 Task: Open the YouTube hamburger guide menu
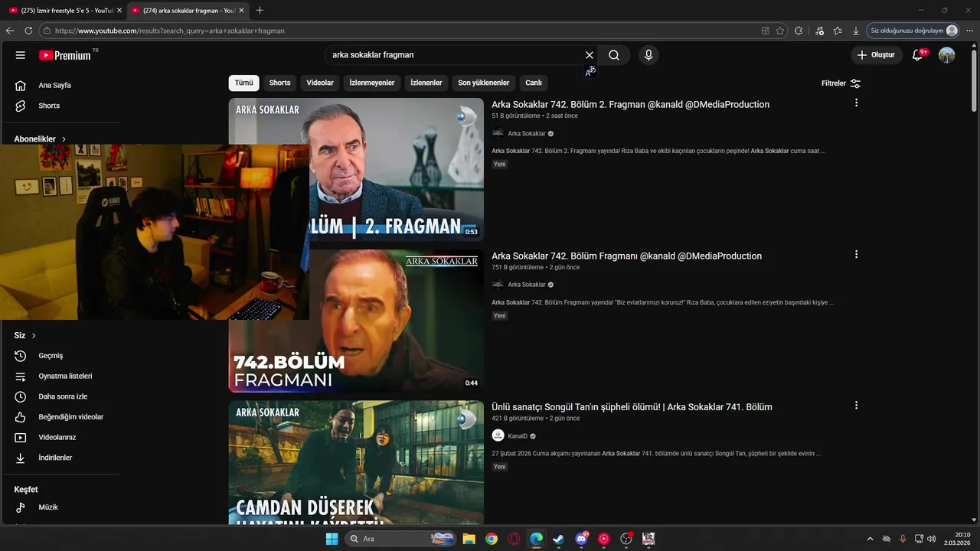pos(21,55)
